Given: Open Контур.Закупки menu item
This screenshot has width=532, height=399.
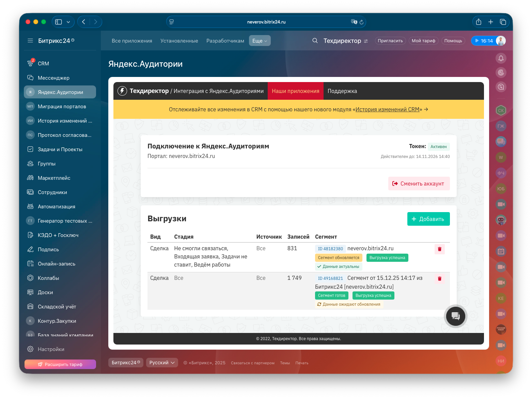Looking at the screenshot, I should point(60,321).
